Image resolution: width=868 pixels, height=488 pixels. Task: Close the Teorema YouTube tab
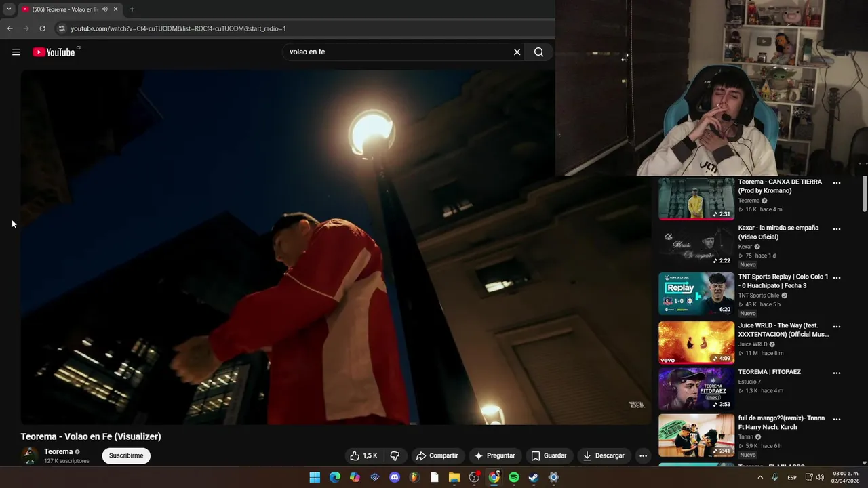[x=115, y=9]
